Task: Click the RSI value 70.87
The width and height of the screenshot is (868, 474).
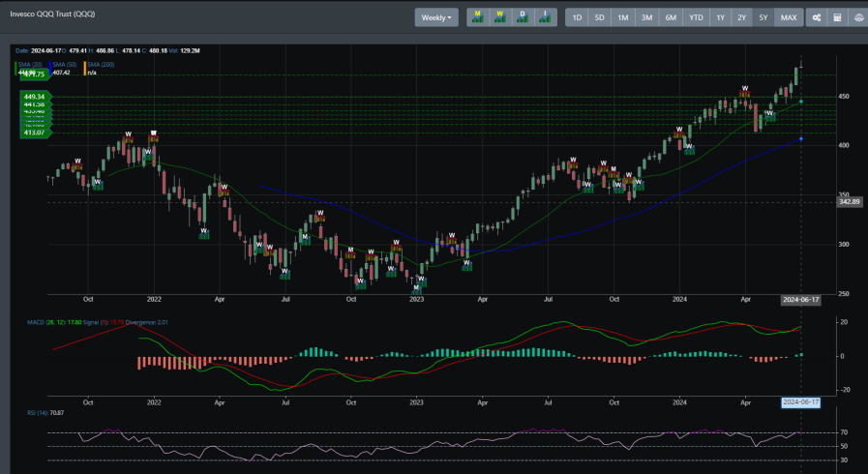Action: click(56, 413)
